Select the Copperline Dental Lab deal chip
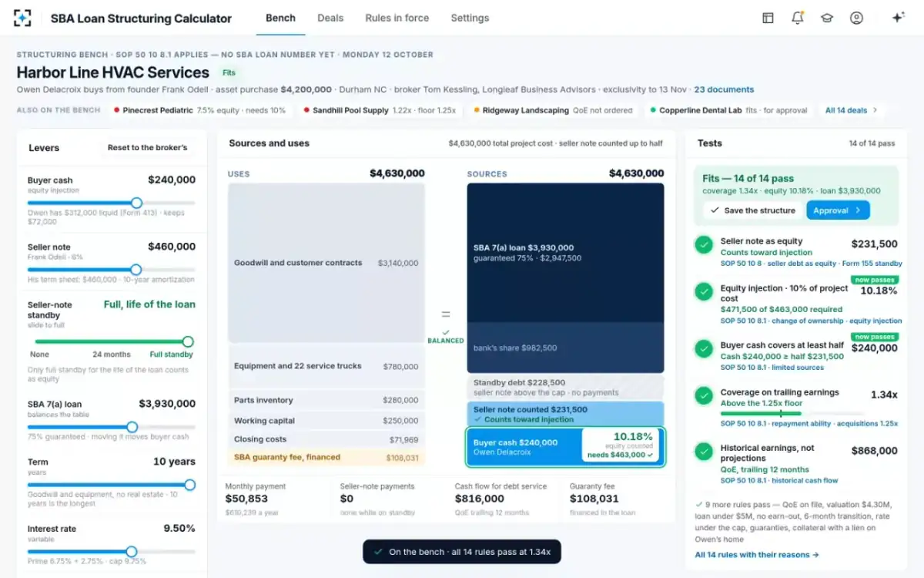Screen dimensions: 924x578 pyautogui.click(x=728, y=110)
